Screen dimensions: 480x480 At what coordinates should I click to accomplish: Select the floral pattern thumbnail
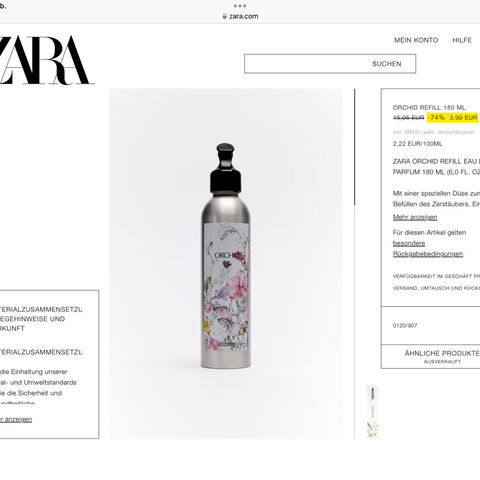point(373,429)
